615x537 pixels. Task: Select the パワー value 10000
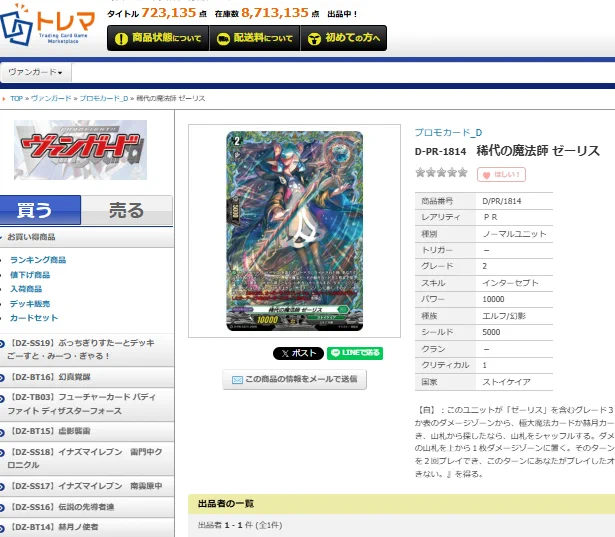pos(493,299)
